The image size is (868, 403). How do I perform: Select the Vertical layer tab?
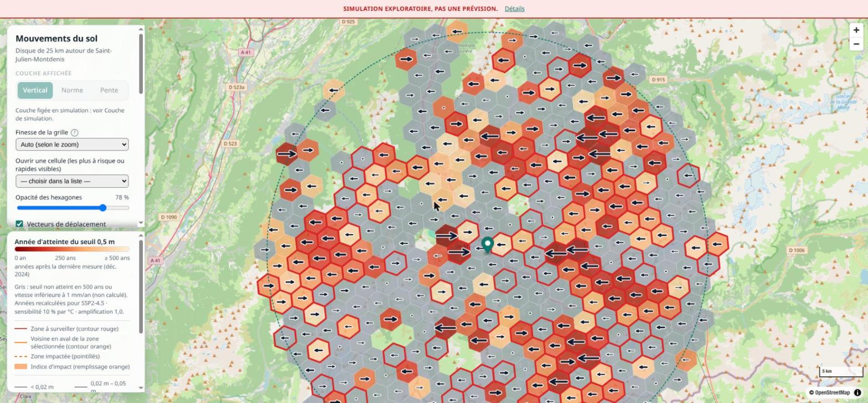(x=35, y=90)
